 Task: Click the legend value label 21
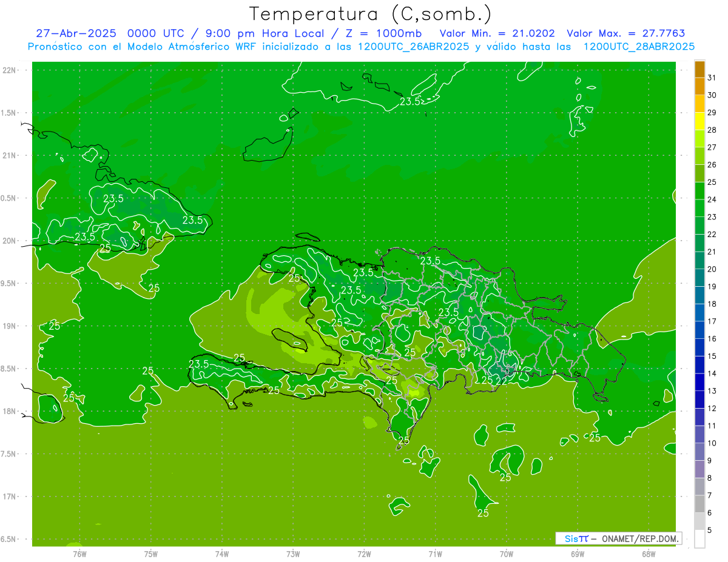click(712, 252)
